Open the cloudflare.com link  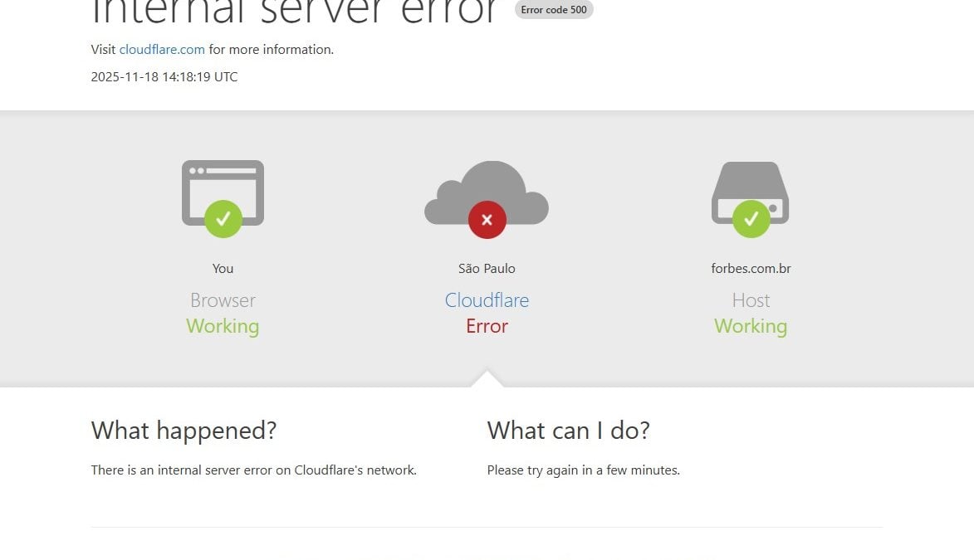click(x=162, y=50)
